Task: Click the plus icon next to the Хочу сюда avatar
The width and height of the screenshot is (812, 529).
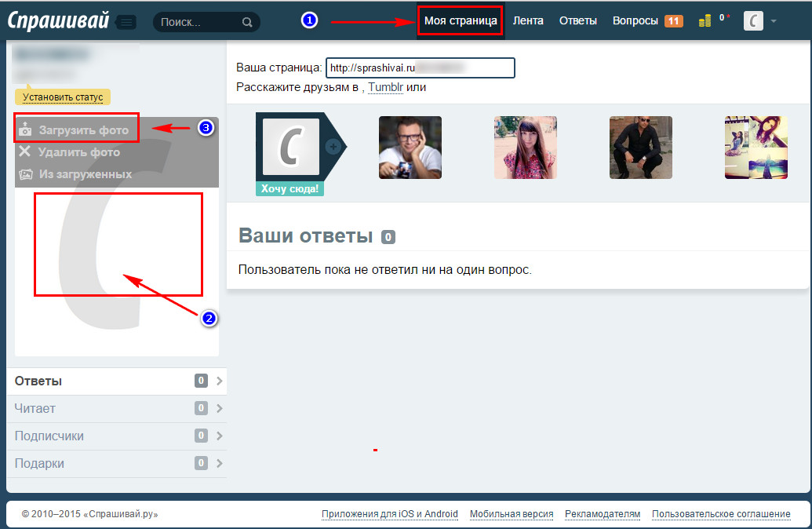Action: click(333, 146)
